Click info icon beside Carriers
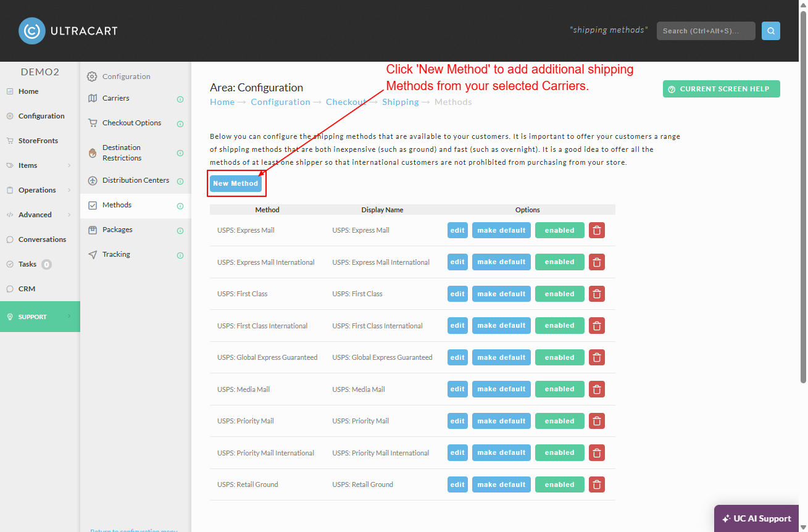808x532 pixels. tap(180, 99)
